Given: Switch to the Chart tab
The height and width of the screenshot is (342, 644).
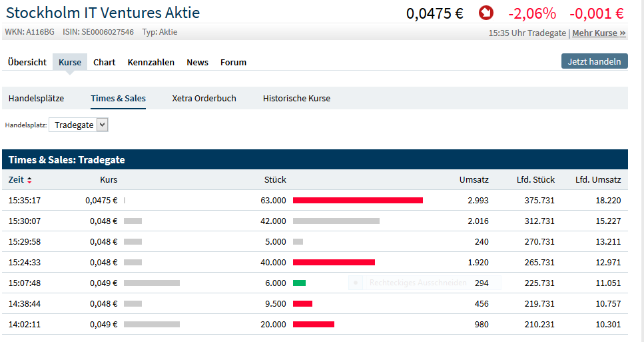Looking at the screenshot, I should (x=105, y=63).
